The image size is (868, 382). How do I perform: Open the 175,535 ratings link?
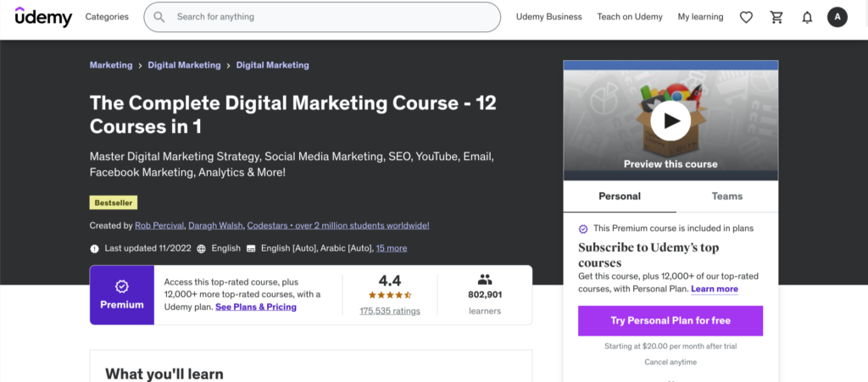pyautogui.click(x=390, y=311)
